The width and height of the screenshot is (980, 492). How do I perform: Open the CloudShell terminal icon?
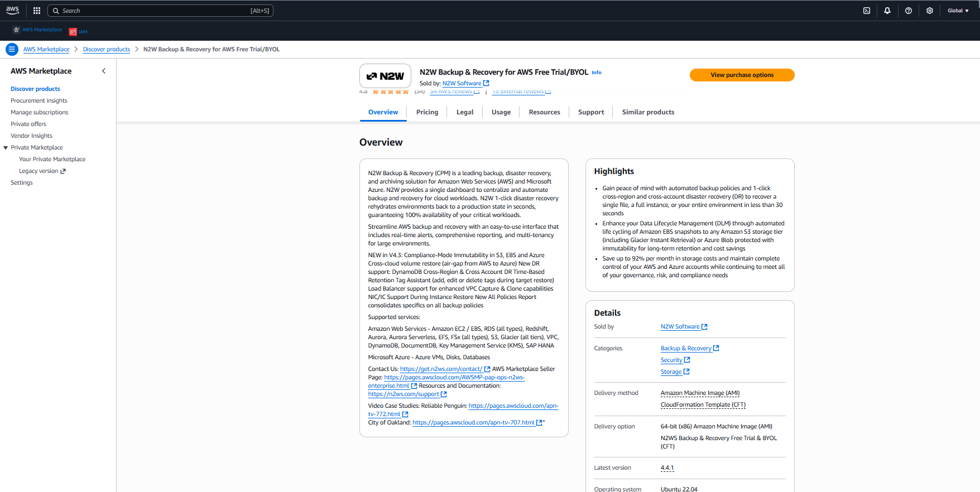click(x=867, y=11)
